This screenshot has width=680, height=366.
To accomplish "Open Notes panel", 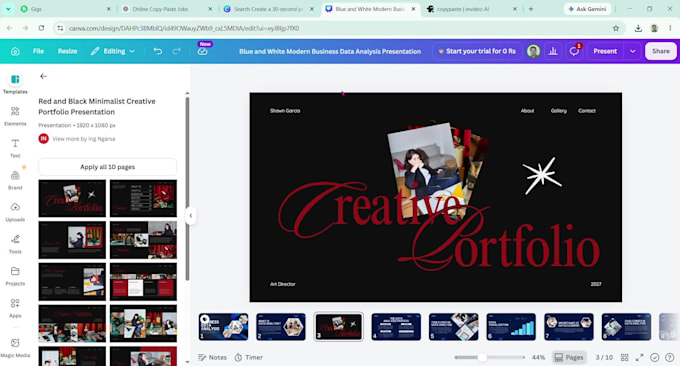I will [x=212, y=357].
